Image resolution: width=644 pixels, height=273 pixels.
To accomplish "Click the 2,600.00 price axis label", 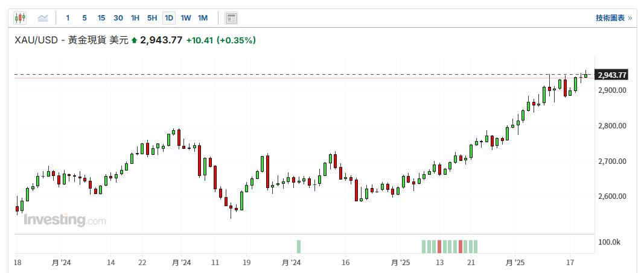I will point(612,196).
